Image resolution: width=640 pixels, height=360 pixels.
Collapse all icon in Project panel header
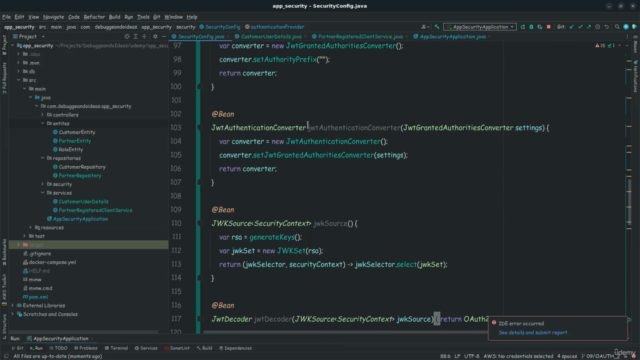click(144, 36)
